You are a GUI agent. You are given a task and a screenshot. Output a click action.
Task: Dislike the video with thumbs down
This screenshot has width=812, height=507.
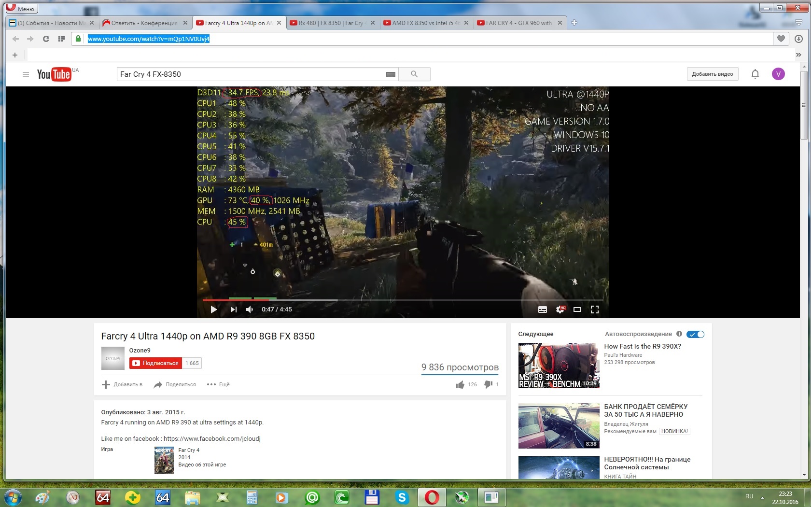[489, 385]
